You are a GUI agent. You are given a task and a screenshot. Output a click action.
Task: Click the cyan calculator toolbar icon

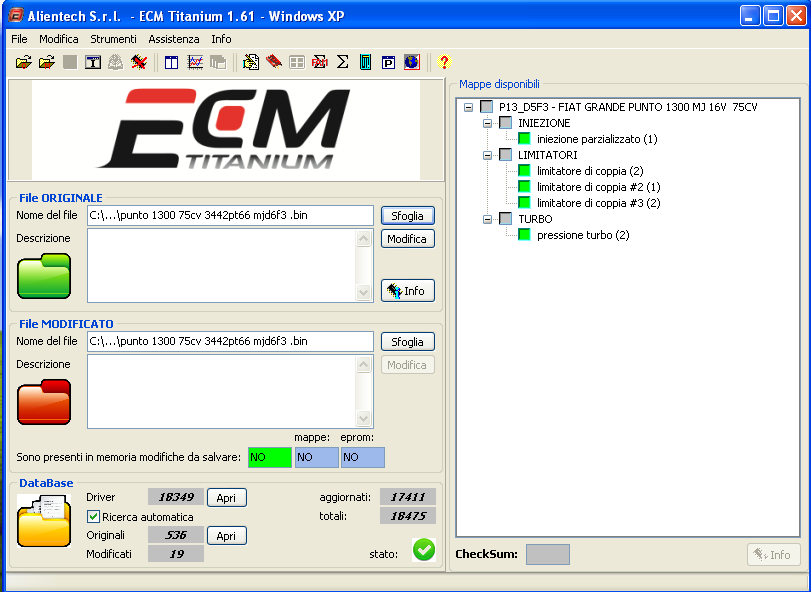pos(365,63)
